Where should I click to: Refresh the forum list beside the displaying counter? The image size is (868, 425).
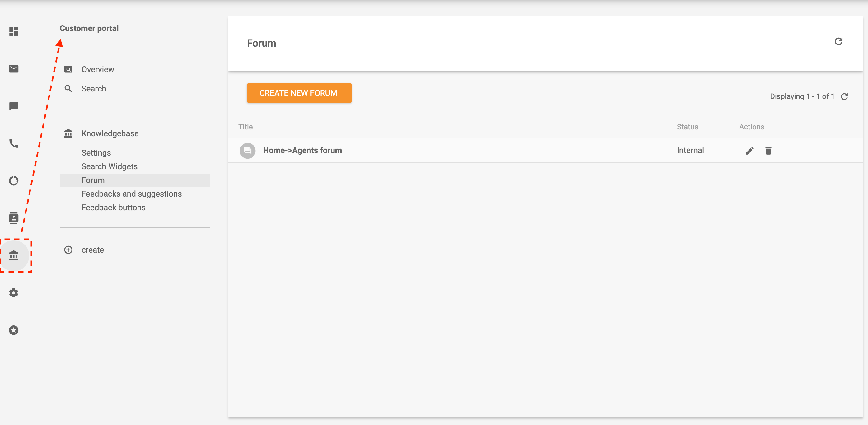[845, 97]
